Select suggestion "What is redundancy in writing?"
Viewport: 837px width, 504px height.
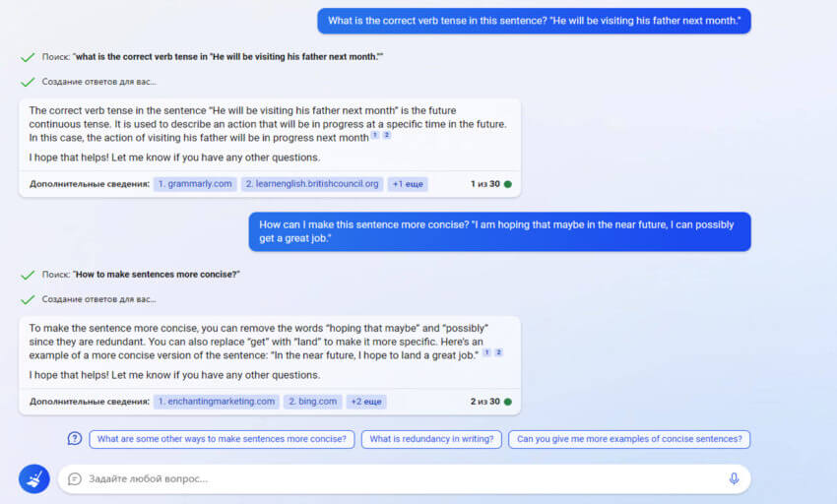pyautogui.click(x=431, y=439)
